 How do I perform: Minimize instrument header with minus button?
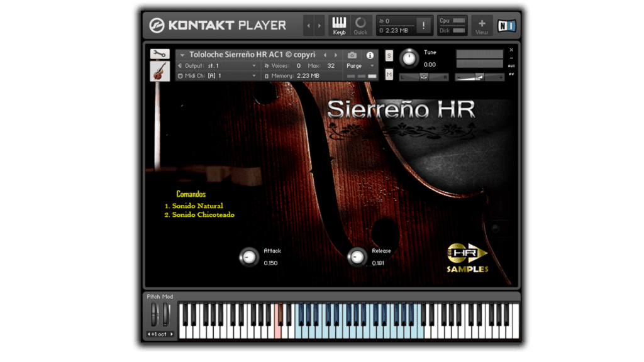(x=511, y=58)
